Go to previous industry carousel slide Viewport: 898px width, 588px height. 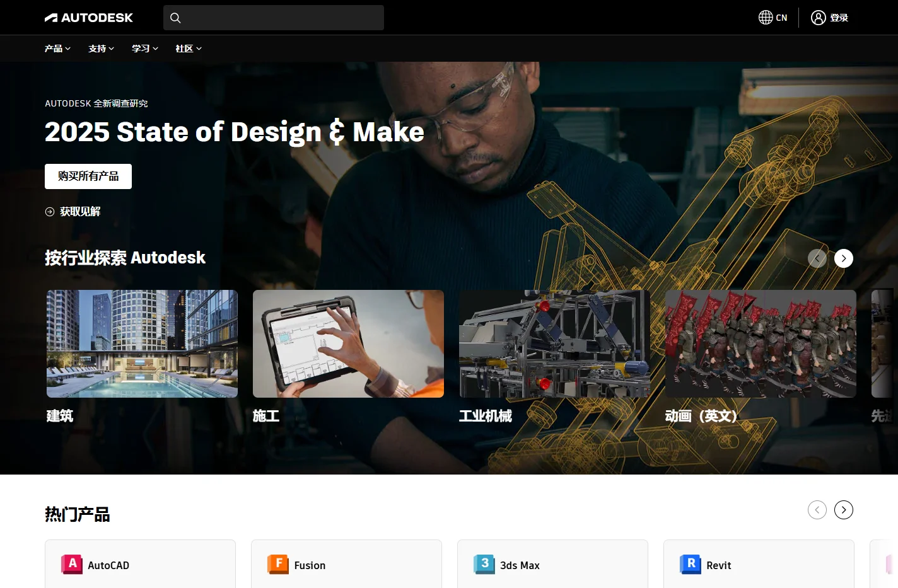817,258
